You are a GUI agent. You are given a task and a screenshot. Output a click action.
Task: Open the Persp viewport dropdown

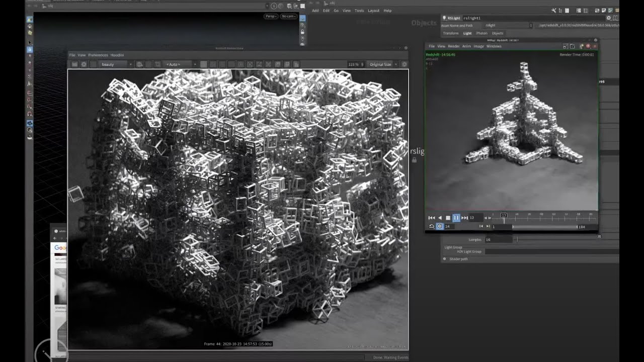[x=271, y=16]
